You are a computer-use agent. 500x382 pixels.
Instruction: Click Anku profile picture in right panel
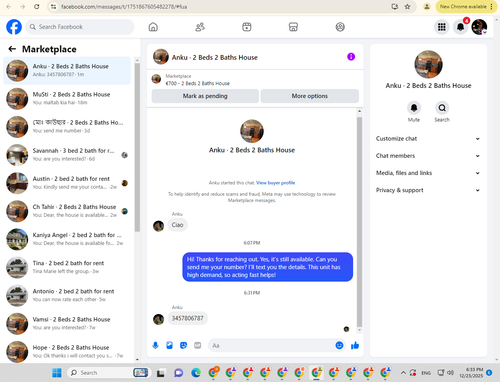pyautogui.click(x=428, y=64)
